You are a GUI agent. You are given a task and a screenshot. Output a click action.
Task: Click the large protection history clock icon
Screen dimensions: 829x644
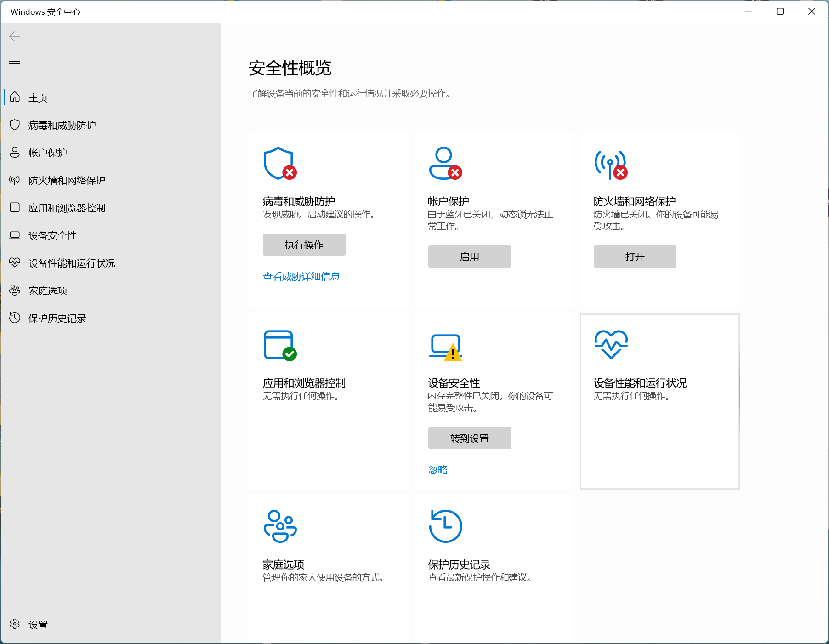pyautogui.click(x=445, y=526)
